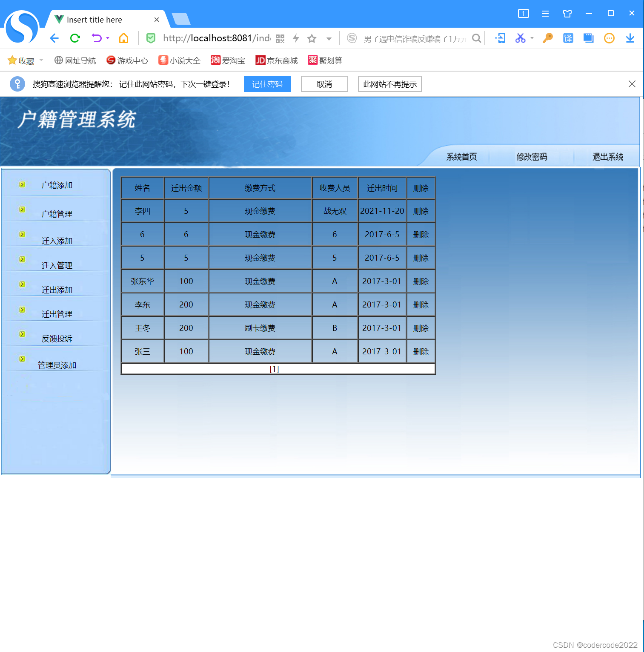Image resolution: width=644 pixels, height=652 pixels.
Task: Open the screenshot scissors tool
Action: click(520, 38)
